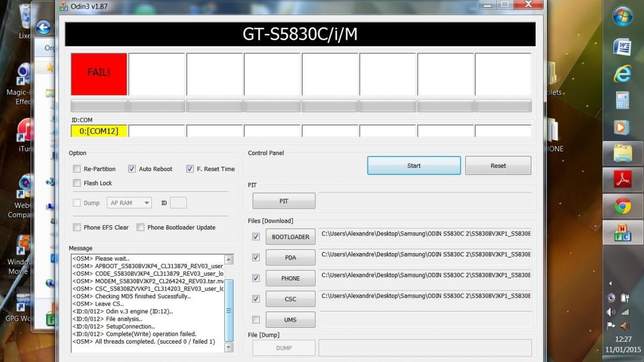The width and height of the screenshot is (644, 362).
Task: Uncheck the CSC file checkbox
Action: pyautogui.click(x=256, y=299)
